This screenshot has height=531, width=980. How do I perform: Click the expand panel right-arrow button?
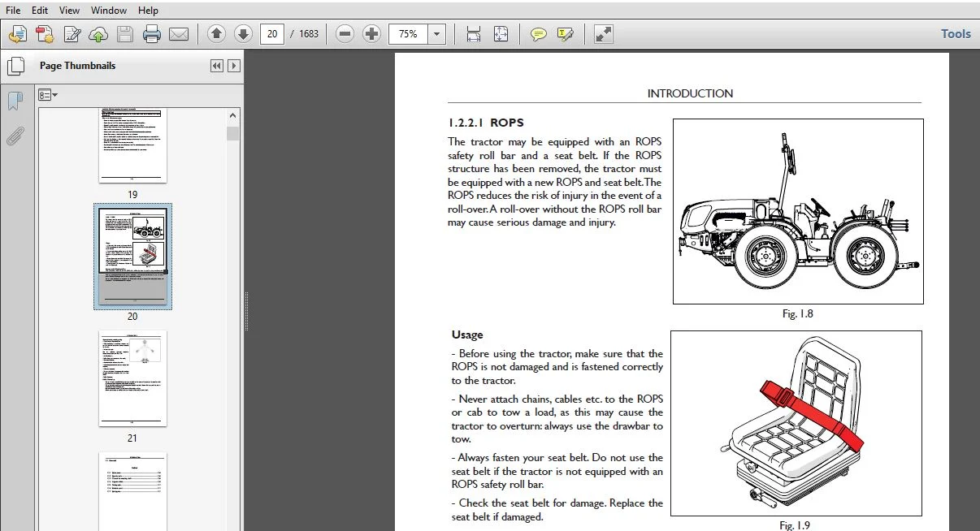(x=234, y=66)
